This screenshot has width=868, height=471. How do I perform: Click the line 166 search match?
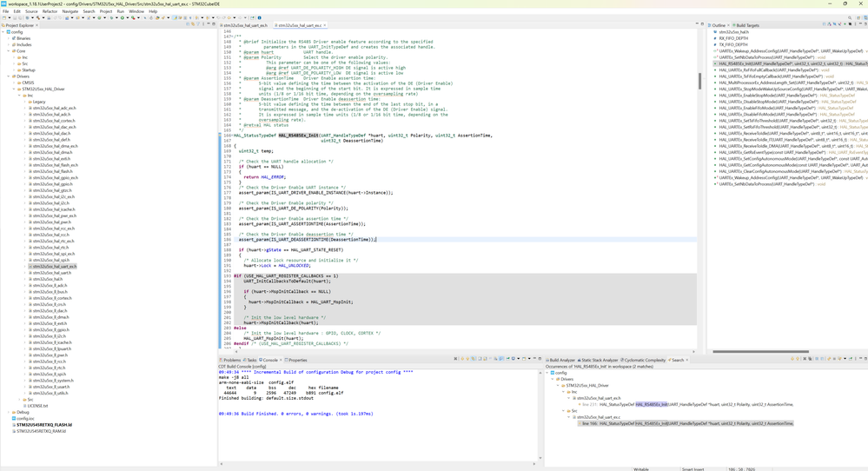(x=686, y=423)
